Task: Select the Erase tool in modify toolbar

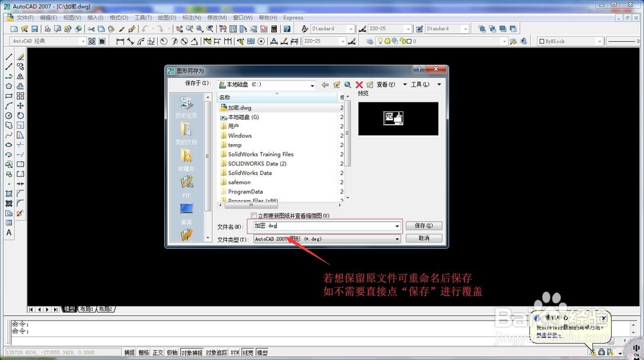Action: (x=20, y=57)
